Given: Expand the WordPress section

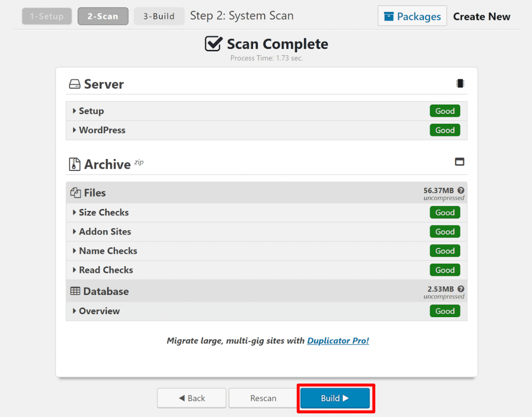Looking at the screenshot, I should [102, 131].
